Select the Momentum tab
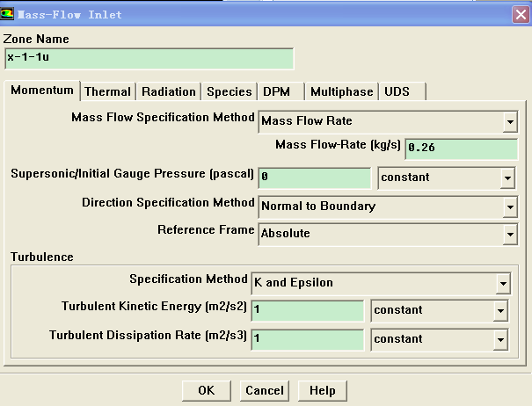Viewport: 532px width, 406px height. (42, 91)
